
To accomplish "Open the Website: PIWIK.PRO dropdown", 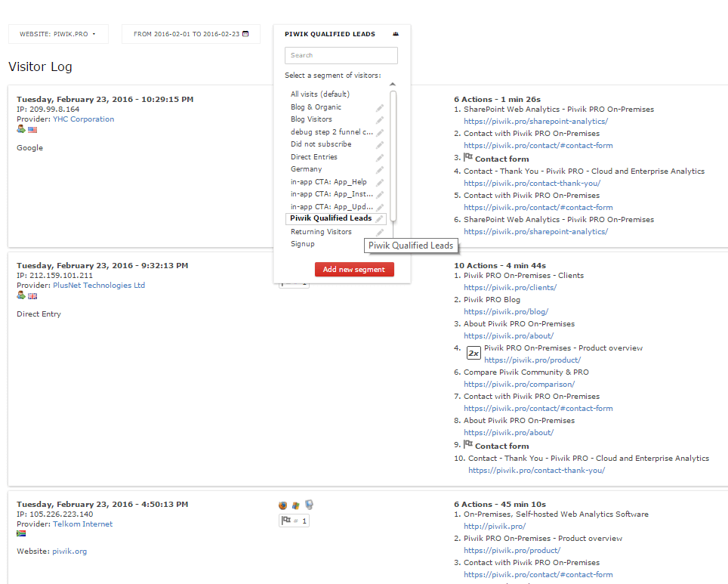I will [x=58, y=34].
